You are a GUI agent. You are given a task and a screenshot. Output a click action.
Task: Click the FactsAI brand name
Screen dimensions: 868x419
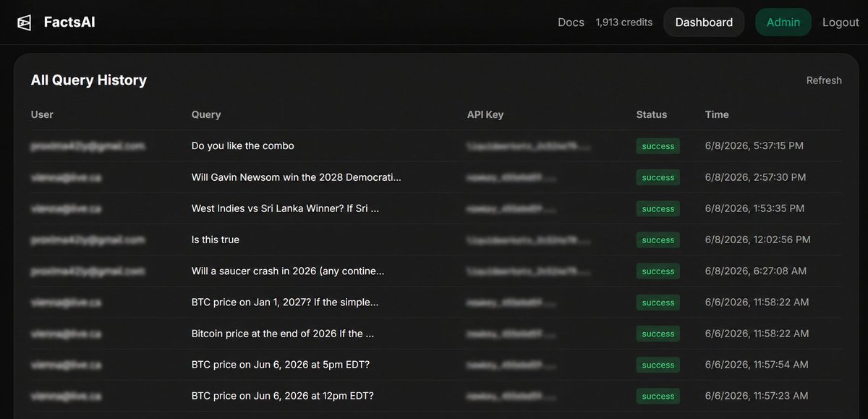(x=69, y=22)
